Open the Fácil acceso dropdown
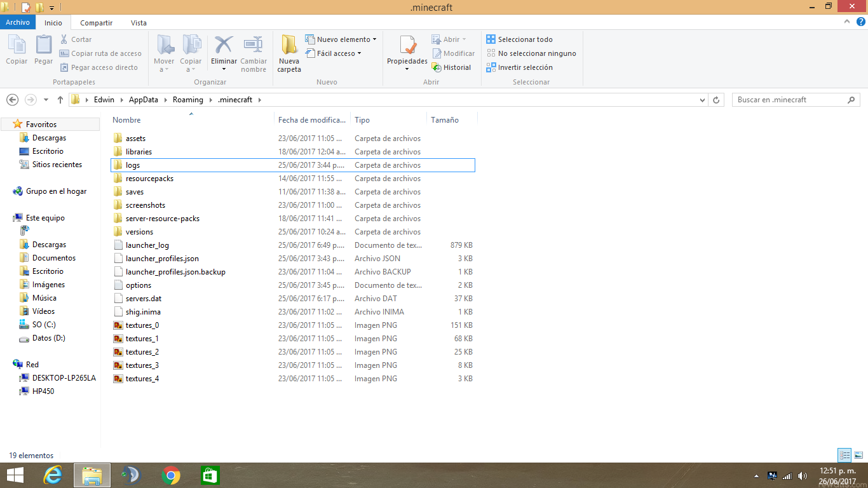 pyautogui.click(x=334, y=53)
